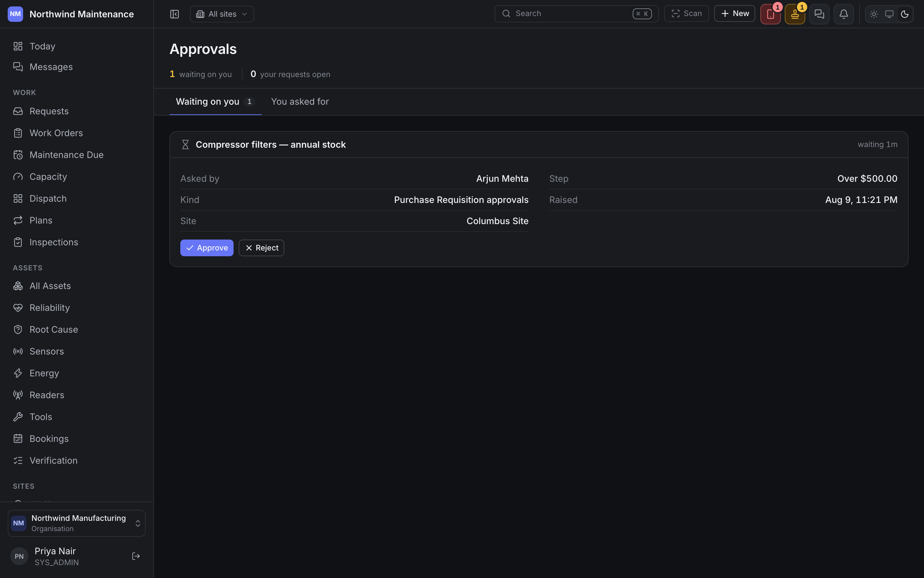
Task: Expand the Northwind Manufacturing organisation switcher
Action: [76, 523]
